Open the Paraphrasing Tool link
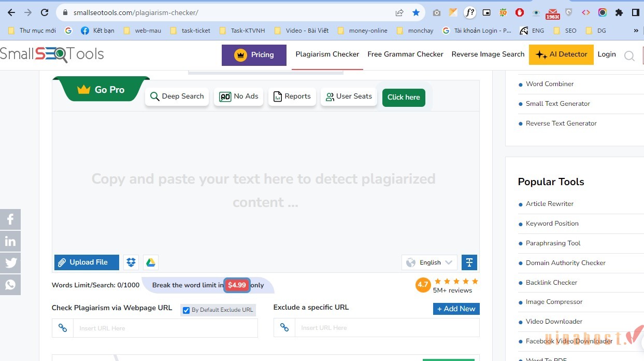The width and height of the screenshot is (644, 361). [553, 243]
